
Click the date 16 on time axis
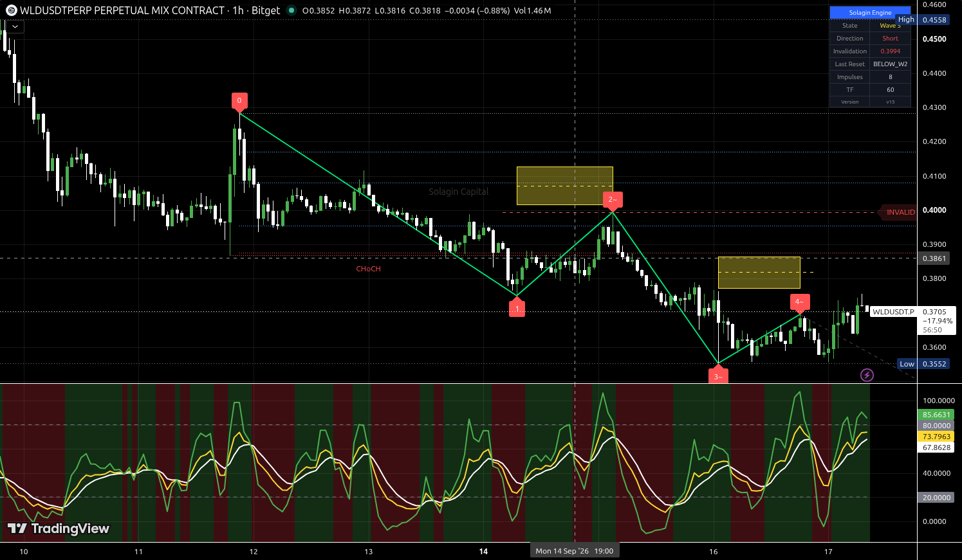713,552
